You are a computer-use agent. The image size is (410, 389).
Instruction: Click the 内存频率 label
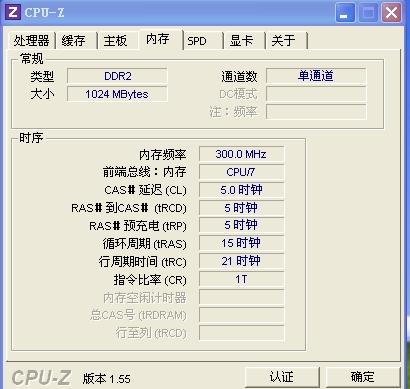163,155
